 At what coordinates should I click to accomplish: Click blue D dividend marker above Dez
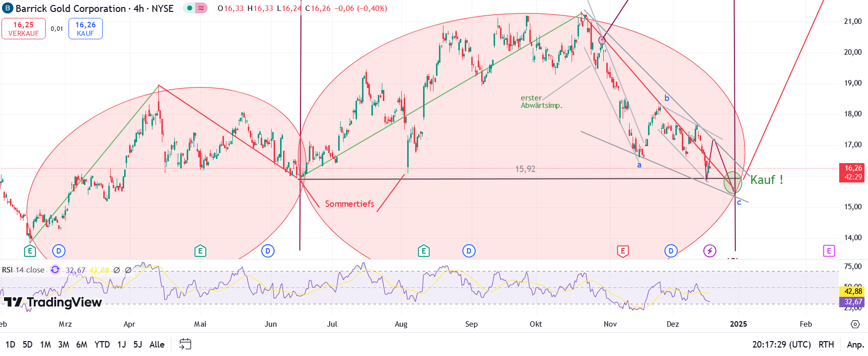pyautogui.click(x=671, y=251)
